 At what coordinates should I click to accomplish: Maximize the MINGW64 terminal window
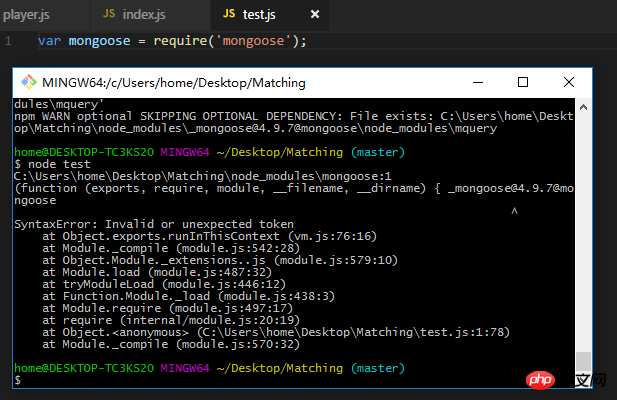coord(523,82)
